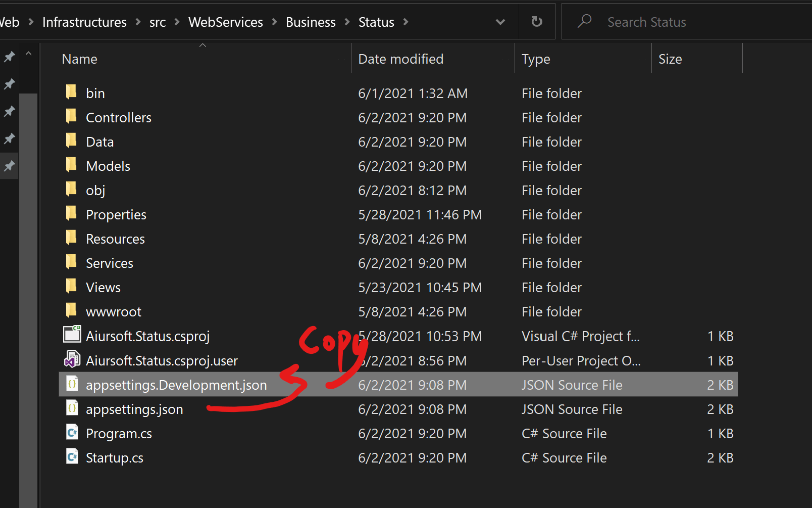The height and width of the screenshot is (508, 812).
Task: Expand the breadcrumb arrow after Status
Action: (405, 22)
